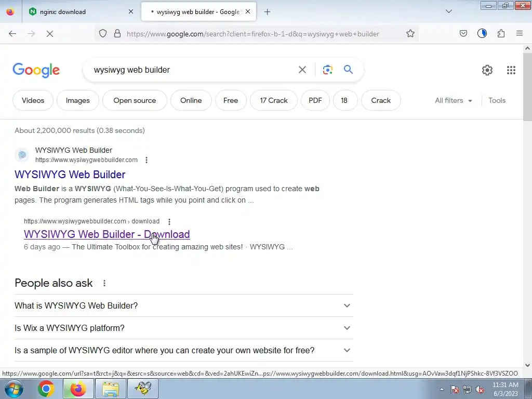
Task: Open a new browser tab
Action: point(267,12)
